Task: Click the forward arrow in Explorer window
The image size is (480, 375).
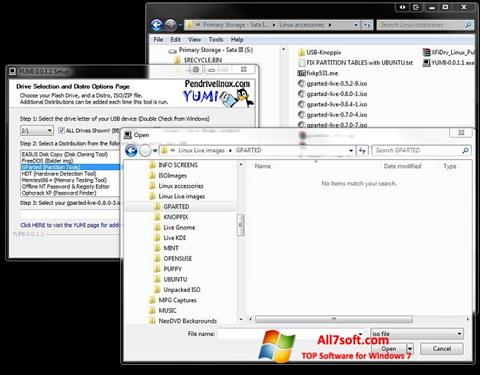Action: 171,25
